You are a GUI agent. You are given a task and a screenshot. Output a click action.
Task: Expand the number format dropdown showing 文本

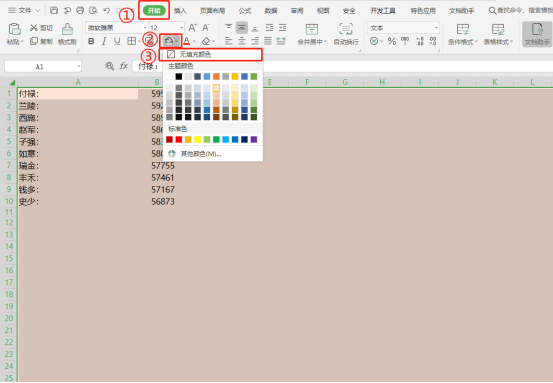point(436,28)
